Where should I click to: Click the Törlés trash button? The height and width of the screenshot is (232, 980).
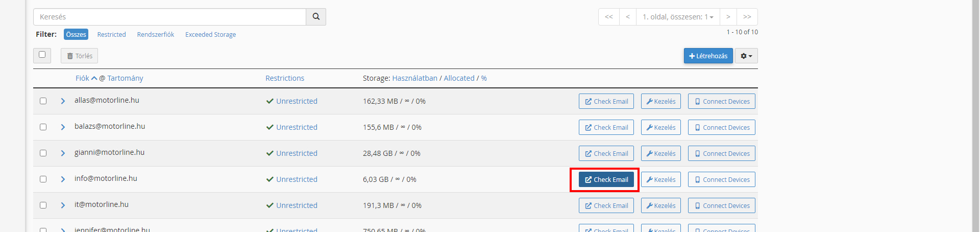[x=79, y=56]
